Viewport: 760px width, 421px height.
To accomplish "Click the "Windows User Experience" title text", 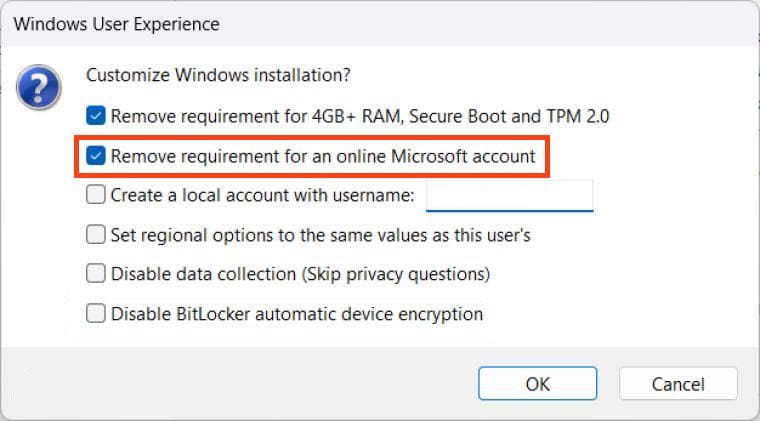I will (x=116, y=23).
